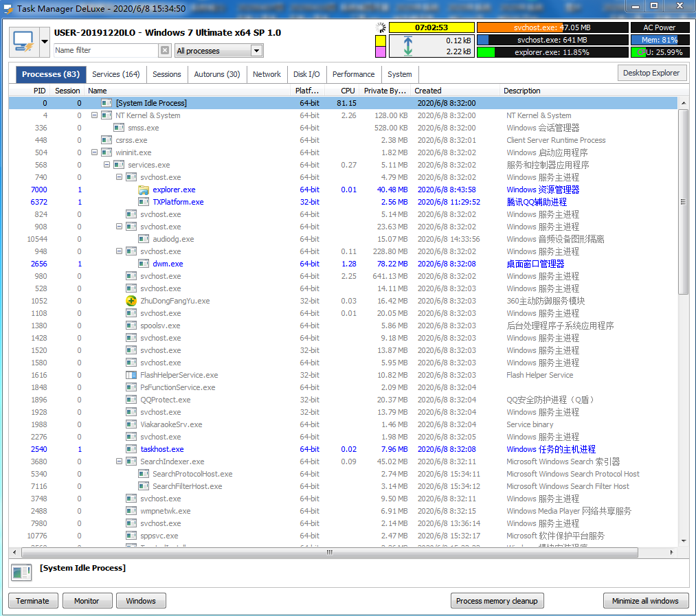Click the SearchProtocolHost.exe process icon

pyautogui.click(x=144, y=474)
